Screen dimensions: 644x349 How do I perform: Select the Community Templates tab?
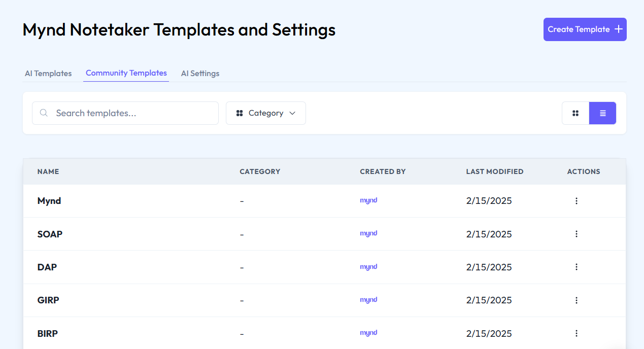click(126, 73)
